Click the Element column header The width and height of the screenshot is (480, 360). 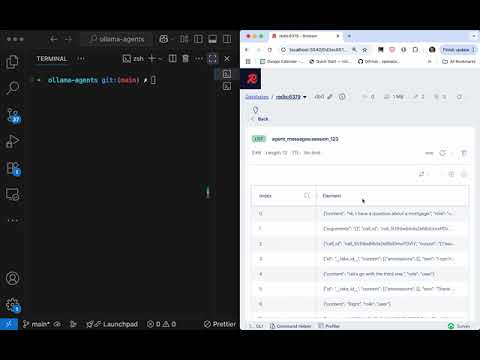click(332, 196)
